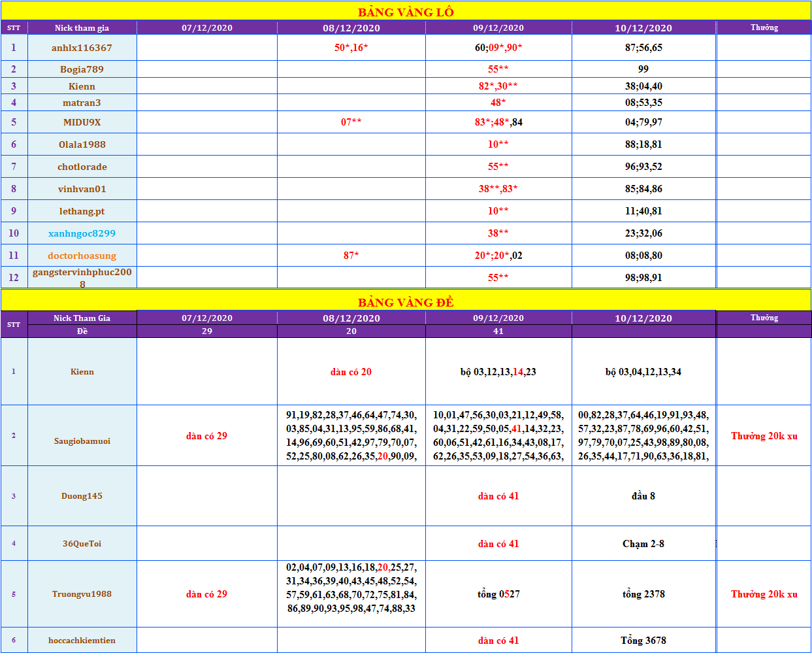Screen dimensions: 812x653
Task: Click the 55** cell in gangstervinhphuc2008's row
Action: pos(498,278)
